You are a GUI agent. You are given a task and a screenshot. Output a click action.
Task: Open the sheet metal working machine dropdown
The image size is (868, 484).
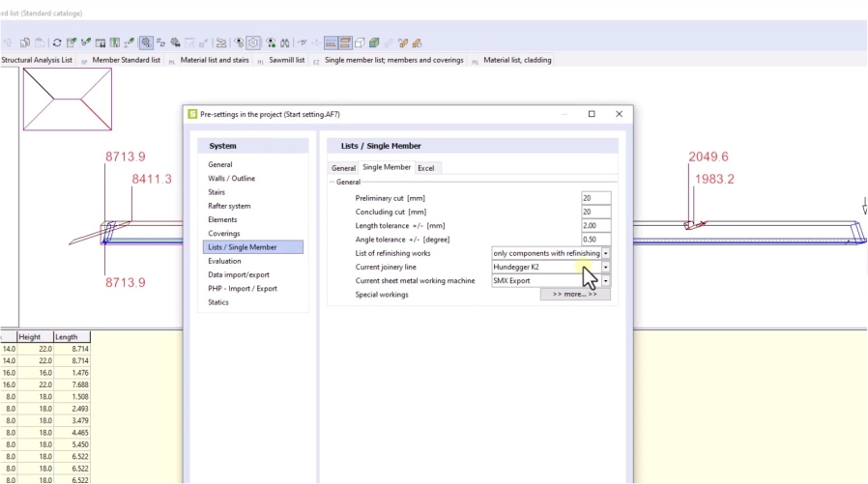[x=605, y=281]
